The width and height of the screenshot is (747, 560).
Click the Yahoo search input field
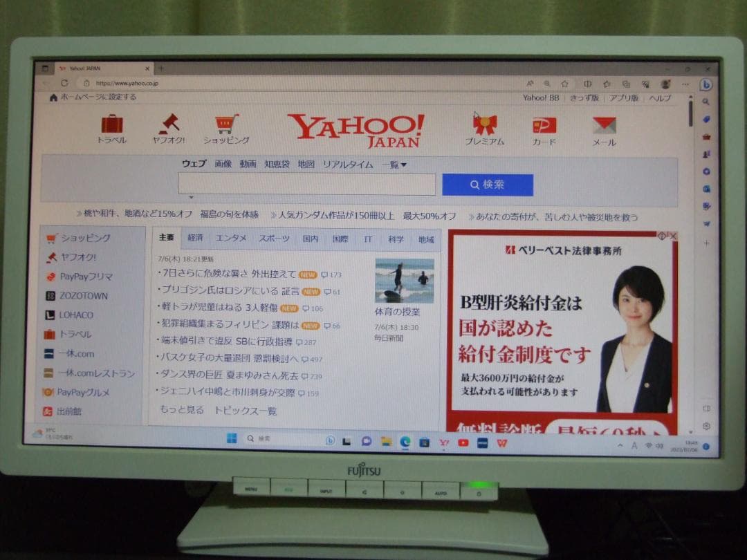pyautogui.click(x=306, y=185)
